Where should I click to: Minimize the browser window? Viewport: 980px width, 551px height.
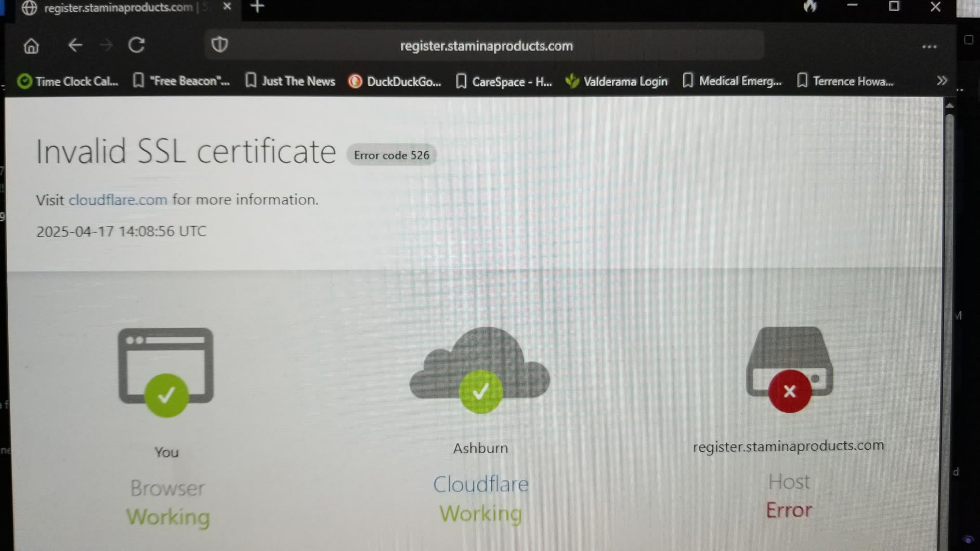pyautogui.click(x=852, y=6)
